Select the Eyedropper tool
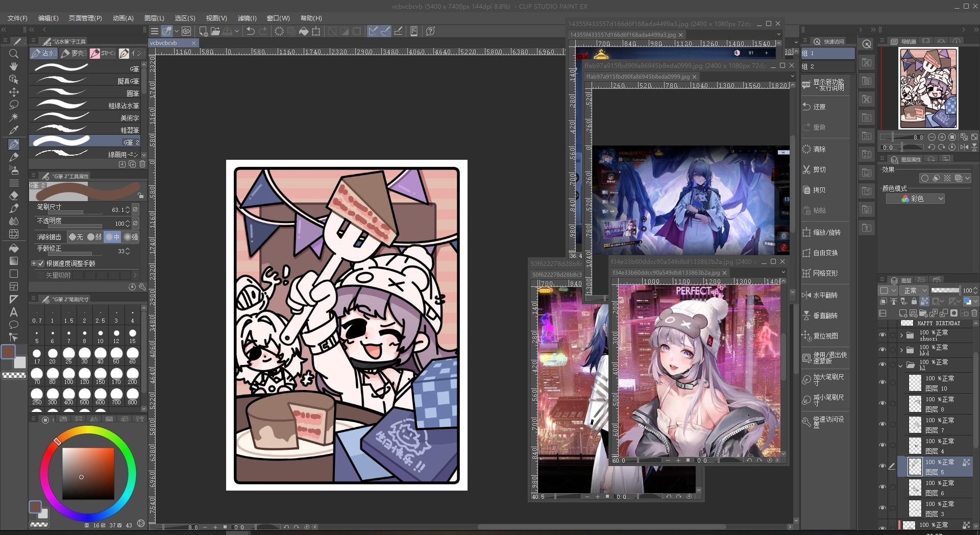This screenshot has width=980, height=535. click(14, 130)
